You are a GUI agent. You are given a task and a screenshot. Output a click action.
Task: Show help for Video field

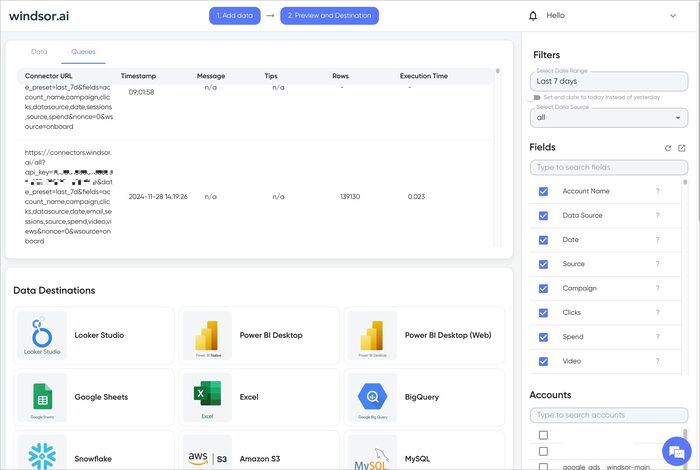tap(658, 361)
